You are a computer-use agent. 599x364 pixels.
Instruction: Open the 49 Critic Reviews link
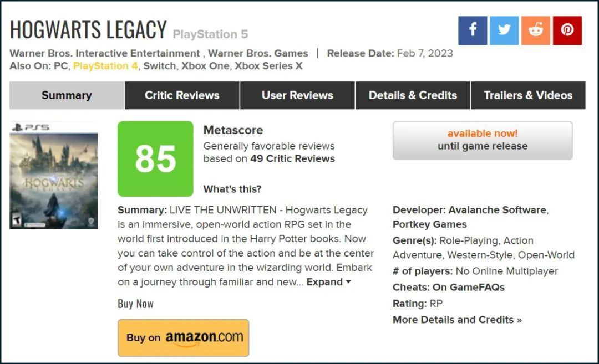point(293,158)
